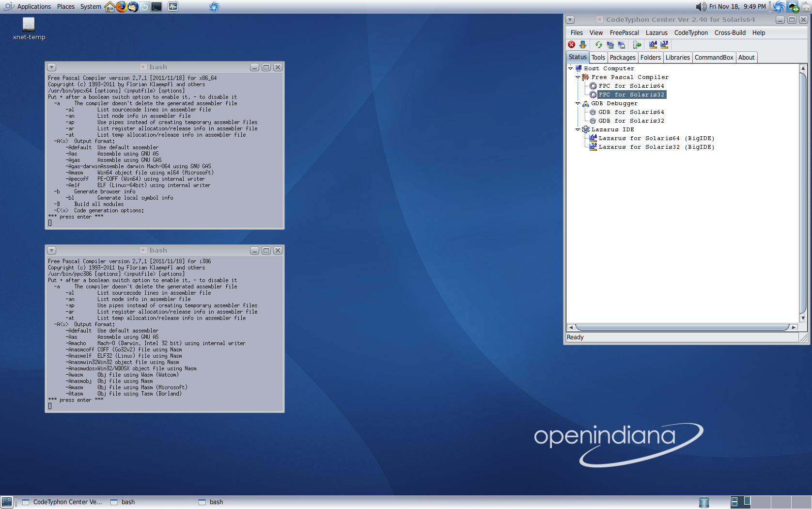Screen dimensions: 812x509
Task: Launch Lazarus 64 from the toolbar icon
Action: [x=653, y=45]
